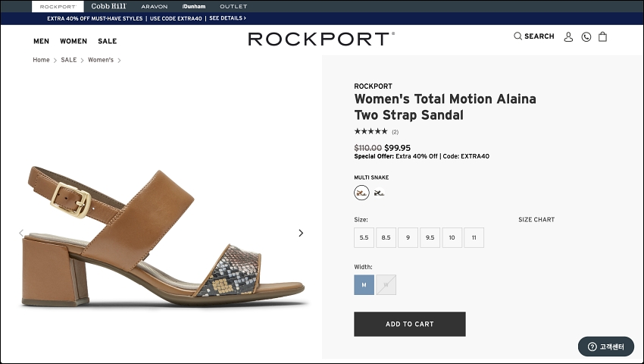Go to Women's breadcrumb
The width and height of the screenshot is (644, 364).
101,60
